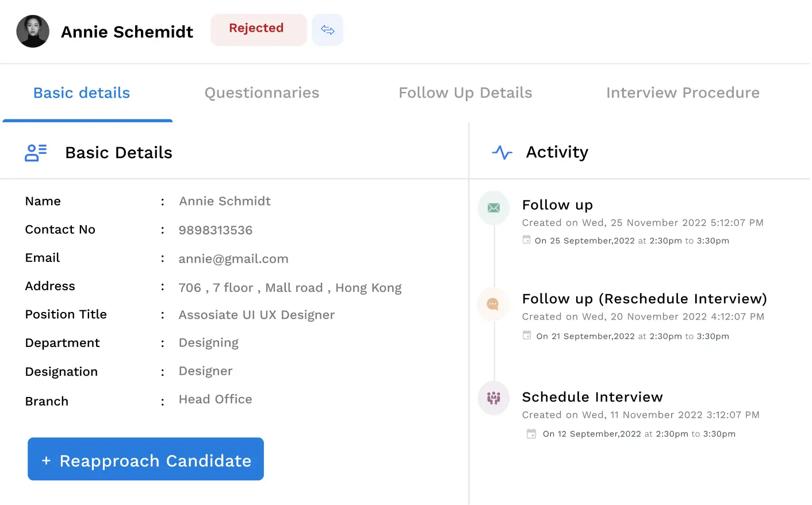Open the Follow Up Details tab
Screen dimensions: 812x505
point(465,93)
